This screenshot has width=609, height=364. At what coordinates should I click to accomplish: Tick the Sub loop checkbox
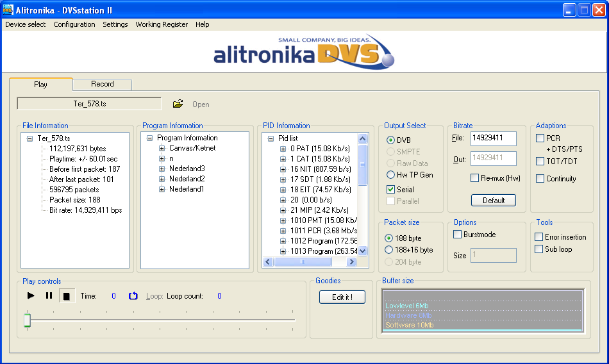click(x=538, y=249)
